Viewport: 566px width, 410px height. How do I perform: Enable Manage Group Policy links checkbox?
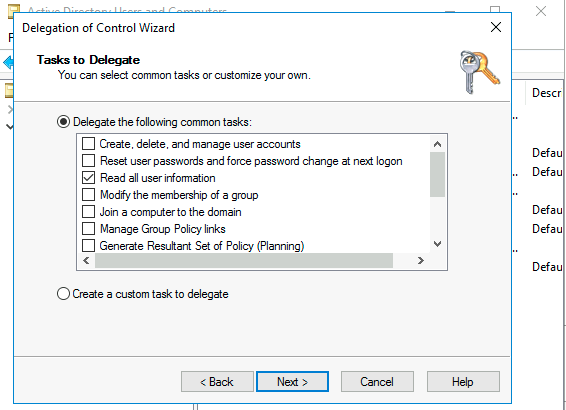pos(88,228)
